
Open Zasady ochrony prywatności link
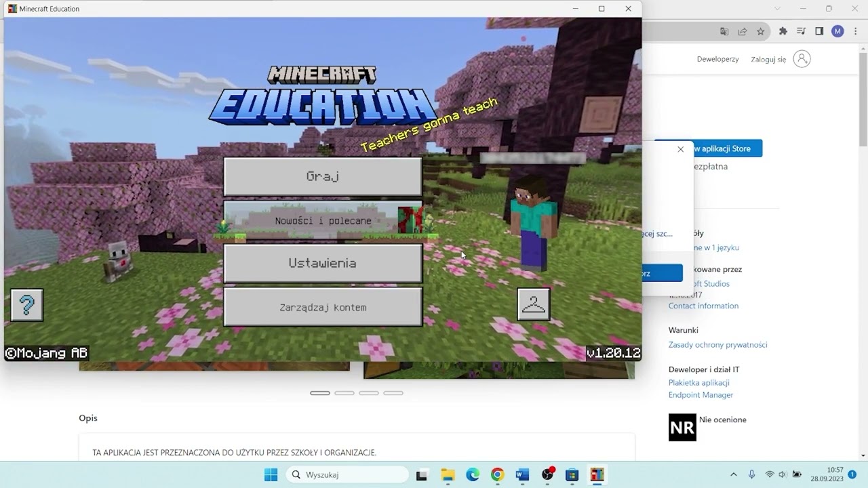click(717, 344)
